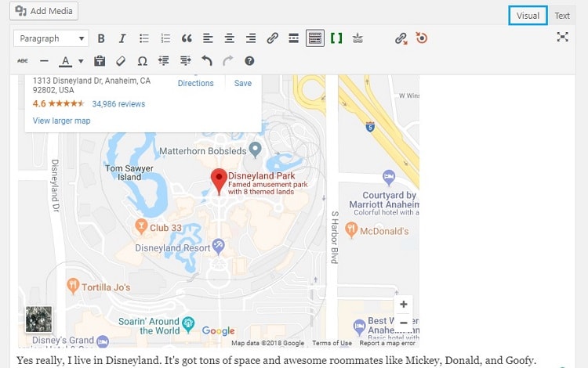Insert Read More tag
The width and height of the screenshot is (588, 368).
(x=294, y=38)
